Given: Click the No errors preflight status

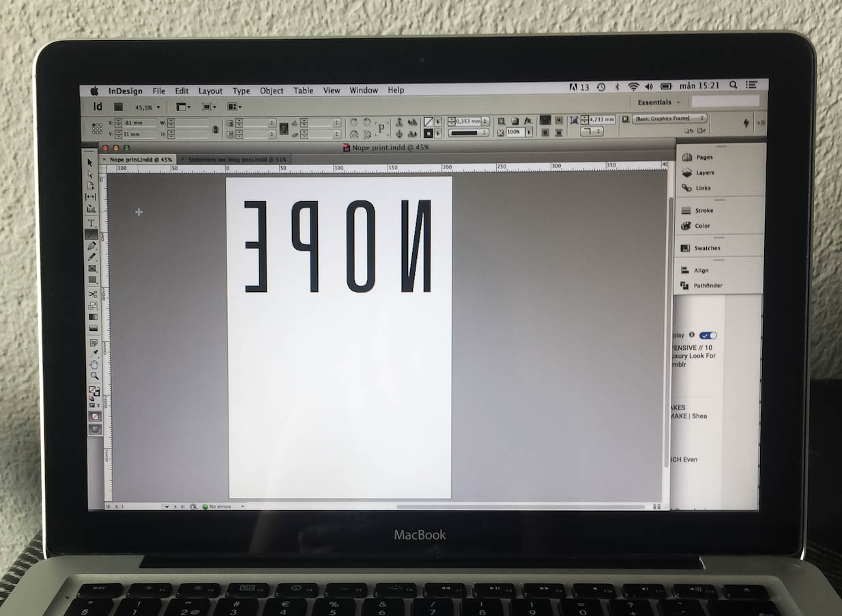Looking at the screenshot, I should tap(220, 507).
